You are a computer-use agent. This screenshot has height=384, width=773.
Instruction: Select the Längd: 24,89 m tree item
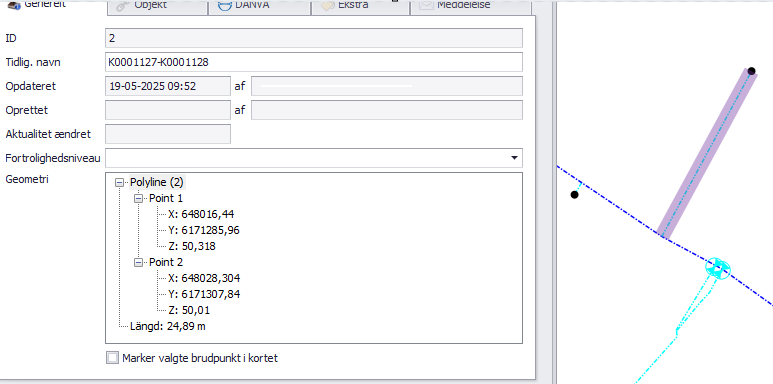(x=168, y=326)
